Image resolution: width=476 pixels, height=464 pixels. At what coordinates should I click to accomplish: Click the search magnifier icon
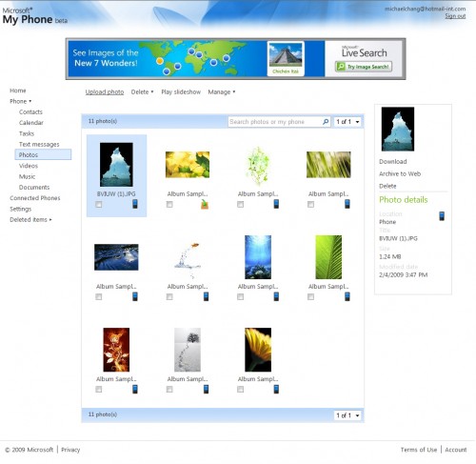pyautogui.click(x=326, y=122)
